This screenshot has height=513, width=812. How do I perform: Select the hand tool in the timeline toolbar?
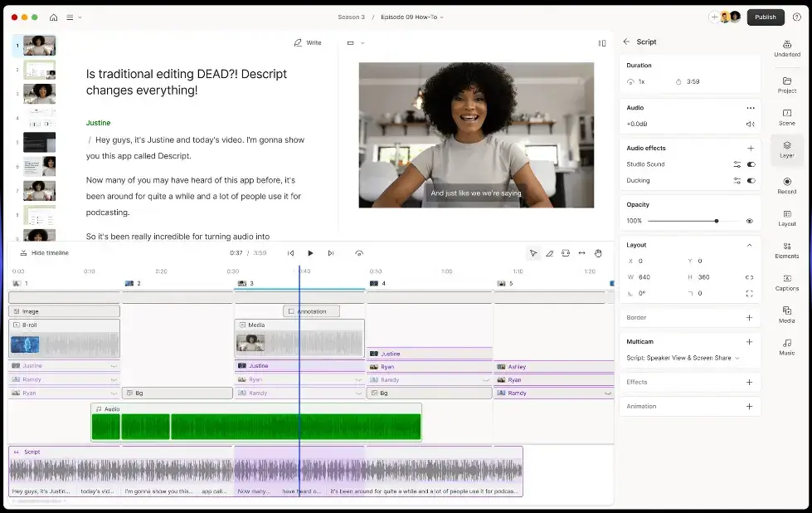[x=598, y=253]
